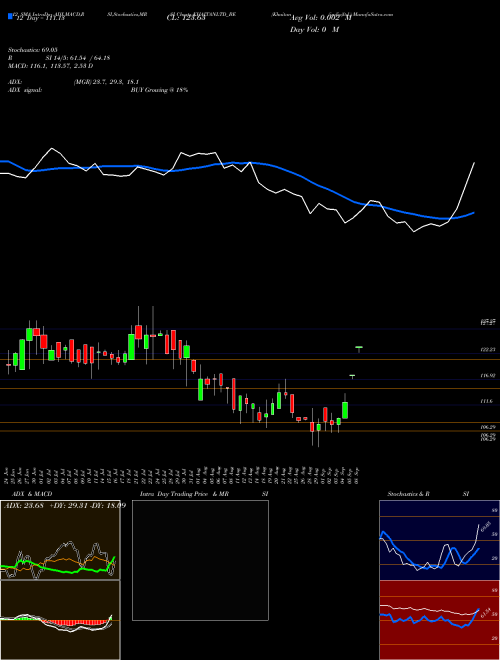Click the 'ADX: 23.68 +DY: 29.31 -DY: 18.09' readout

(x=65, y=505)
